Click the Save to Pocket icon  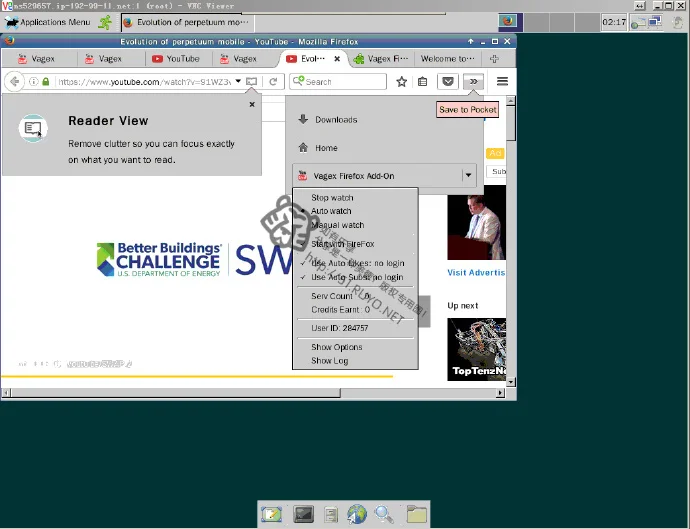tap(448, 81)
